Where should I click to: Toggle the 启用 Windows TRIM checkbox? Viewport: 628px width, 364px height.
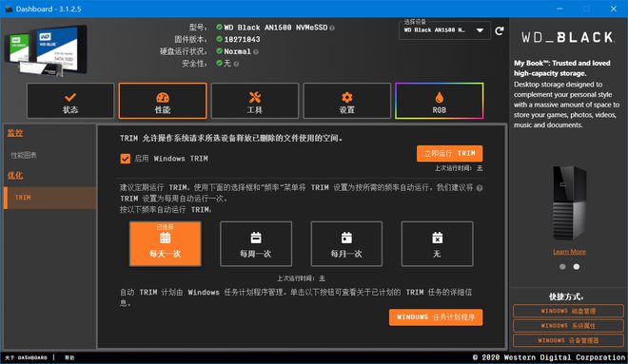pyautogui.click(x=126, y=159)
